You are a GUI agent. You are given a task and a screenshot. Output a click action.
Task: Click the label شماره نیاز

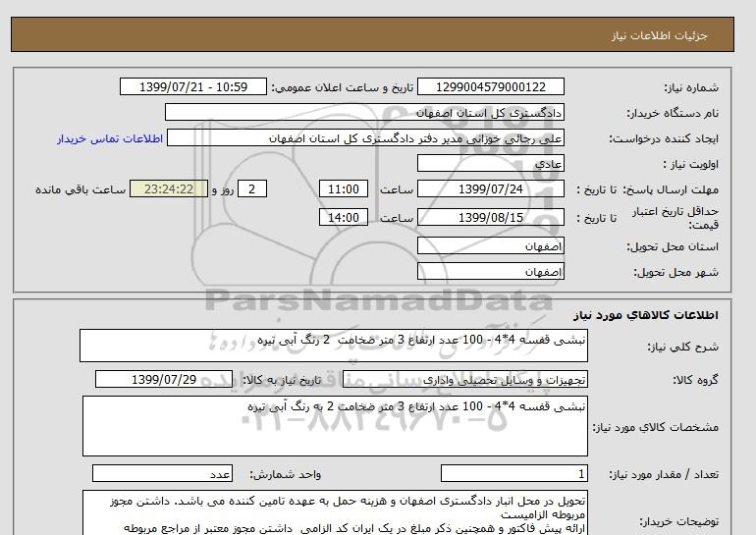[x=691, y=87]
